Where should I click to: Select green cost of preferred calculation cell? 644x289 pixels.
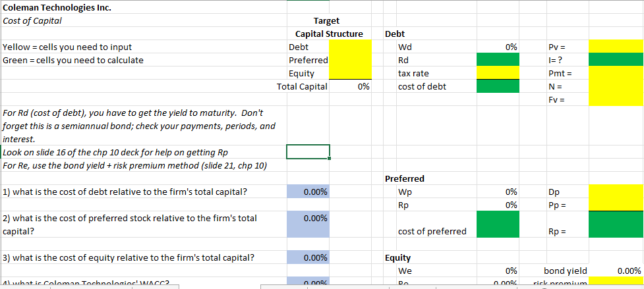coord(498,224)
